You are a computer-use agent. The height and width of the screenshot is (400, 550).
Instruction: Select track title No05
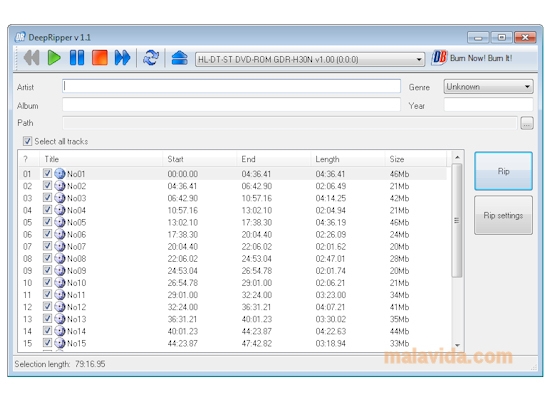point(76,222)
